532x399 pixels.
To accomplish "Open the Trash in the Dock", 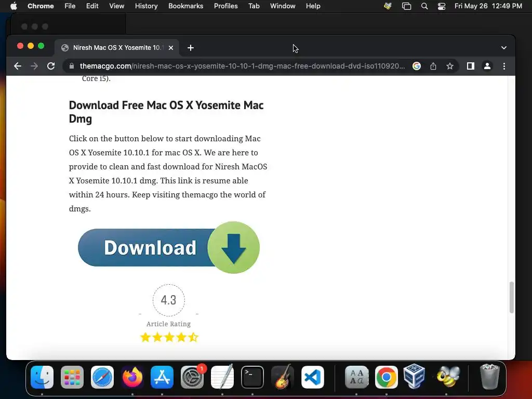I will 489,376.
